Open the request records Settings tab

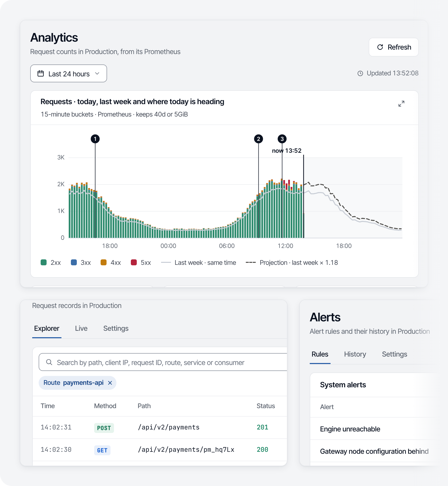(x=116, y=328)
